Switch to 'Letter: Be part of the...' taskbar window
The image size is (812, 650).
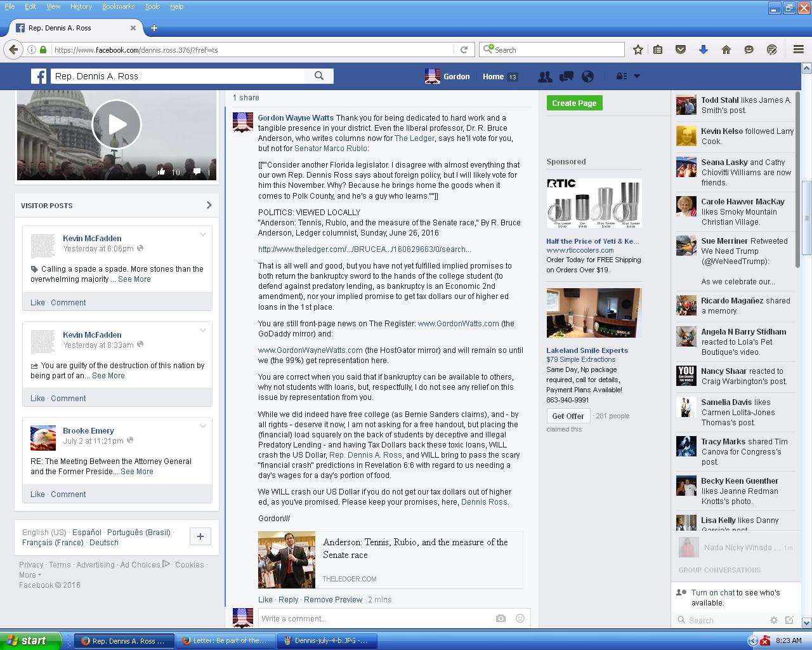pos(225,641)
